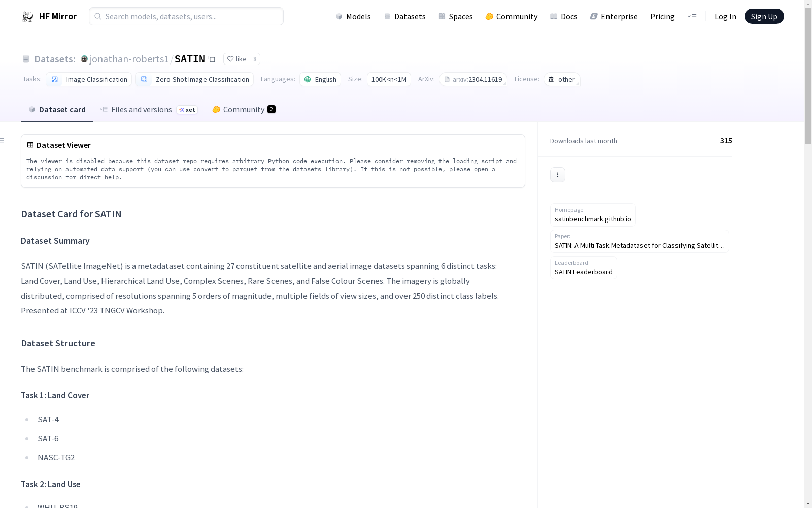The image size is (812, 508).
Task: Go to Datasets in the navbar
Action: [x=404, y=16]
